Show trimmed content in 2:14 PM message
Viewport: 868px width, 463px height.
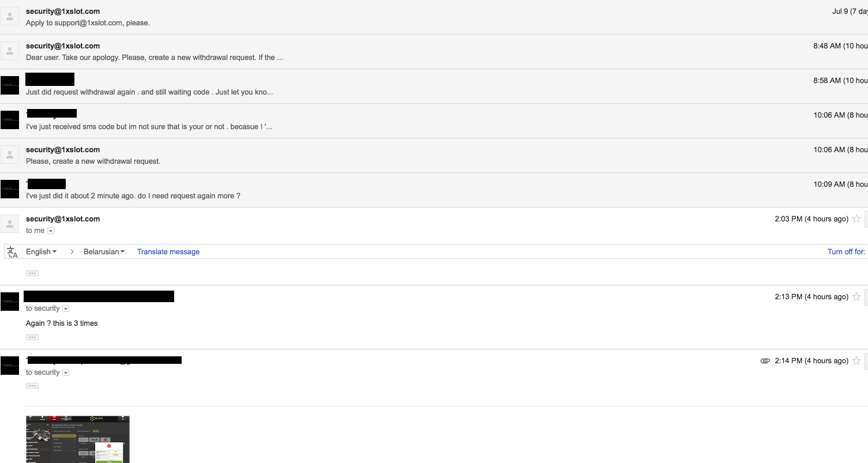(32, 386)
